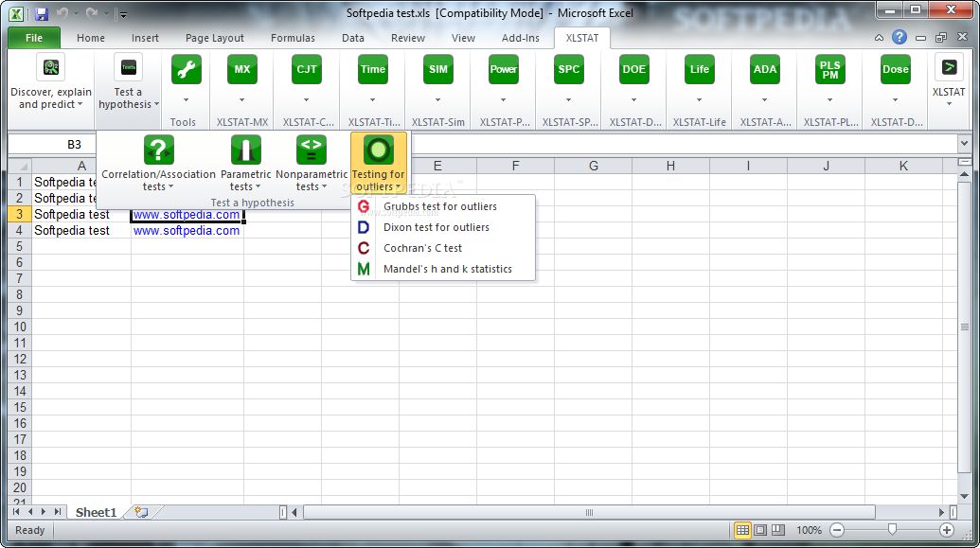Click the Undo arrow in quick access toolbar
980x548 pixels.
62,13
